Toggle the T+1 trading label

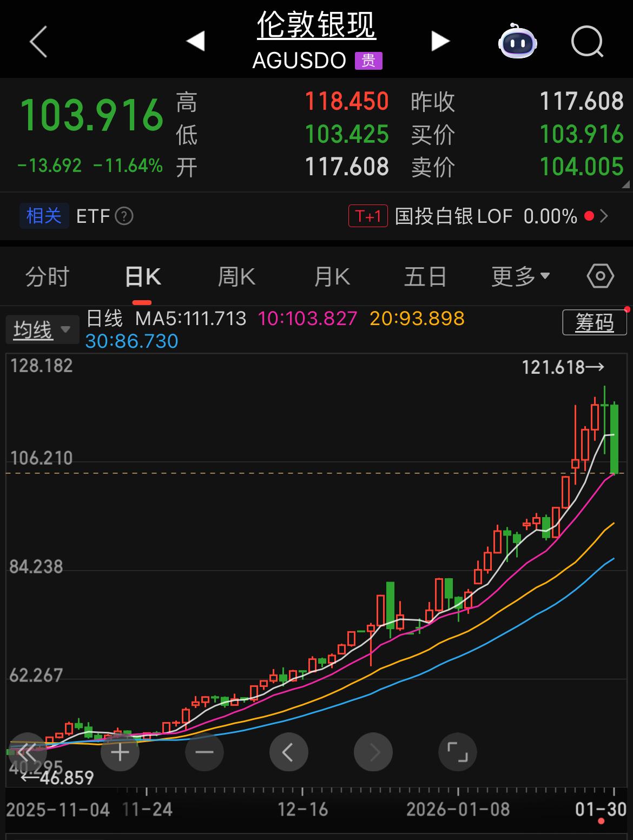[368, 215]
